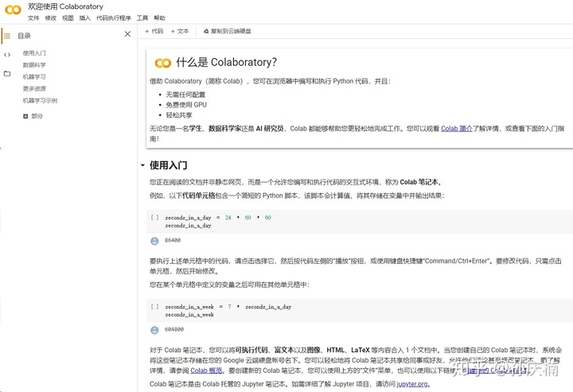
Task: Copy notebook to Drive via 复制到云端硬盘
Action: click(x=228, y=31)
